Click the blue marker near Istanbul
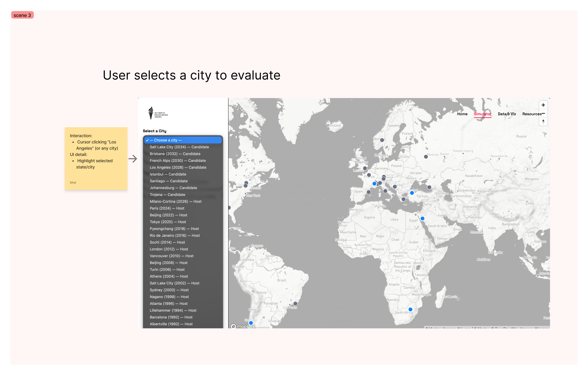The width and height of the screenshot is (588, 375). [412, 193]
